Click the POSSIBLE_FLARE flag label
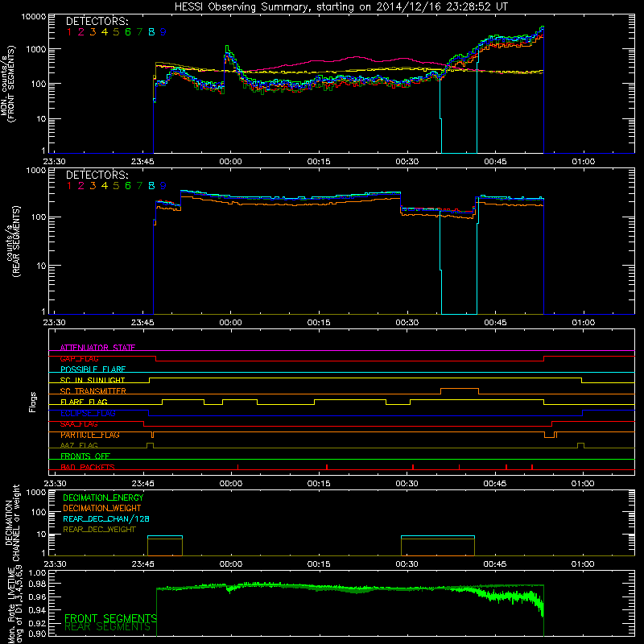Viewport: 644px width, 644px height. [x=93, y=369]
